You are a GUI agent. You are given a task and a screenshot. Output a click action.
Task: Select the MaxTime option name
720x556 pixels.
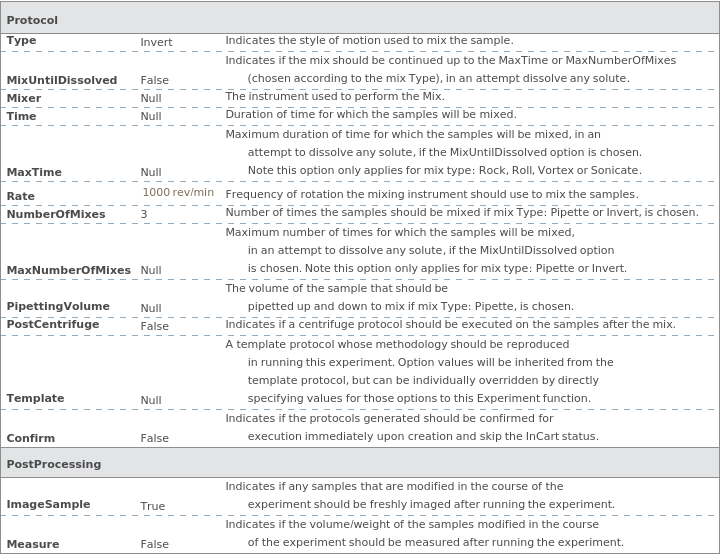coord(34,172)
